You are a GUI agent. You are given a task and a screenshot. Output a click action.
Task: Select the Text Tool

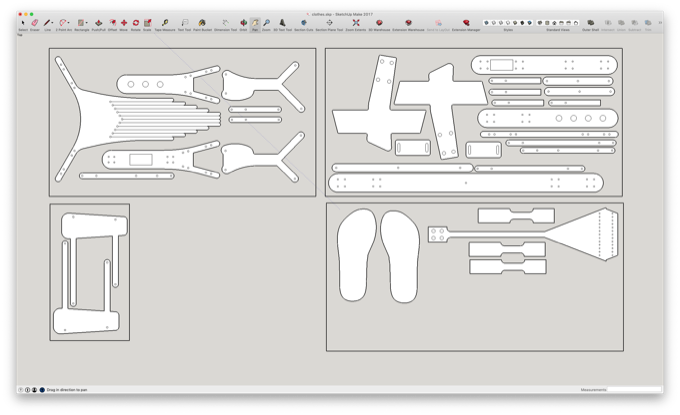(185, 23)
